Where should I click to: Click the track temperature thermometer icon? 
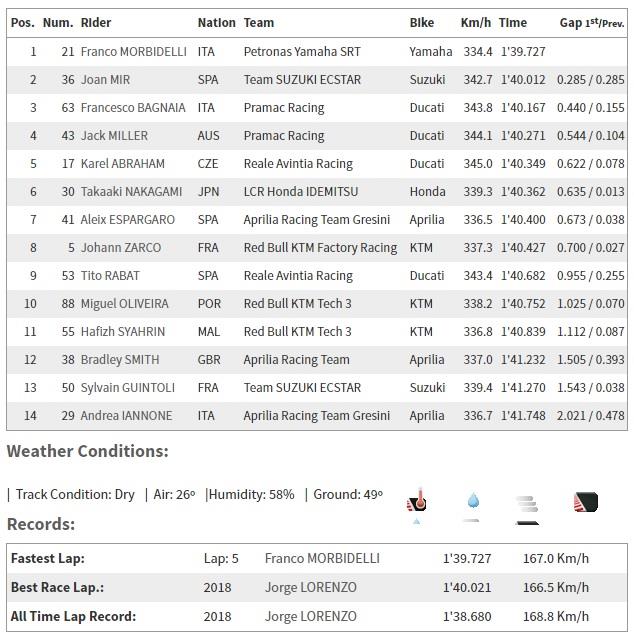(417, 499)
